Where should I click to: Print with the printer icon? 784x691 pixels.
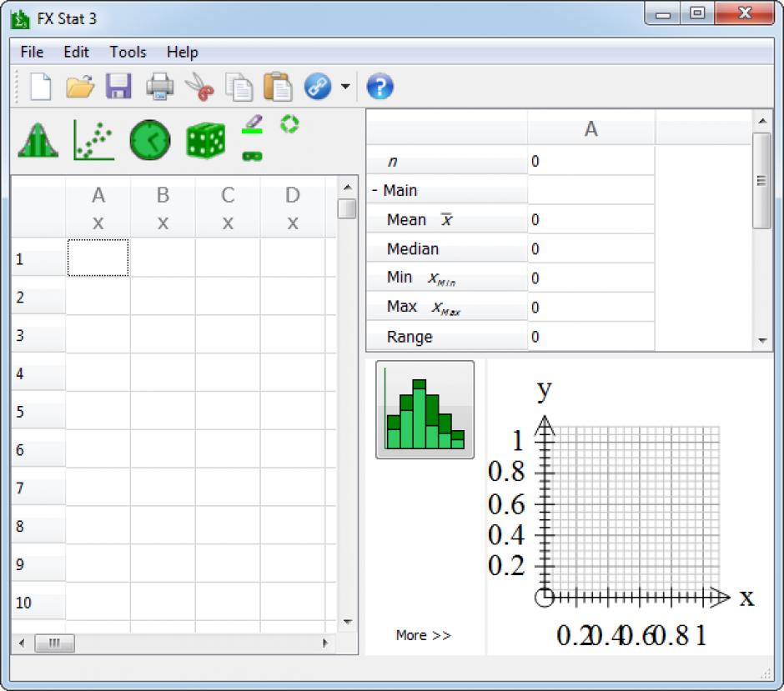160,87
